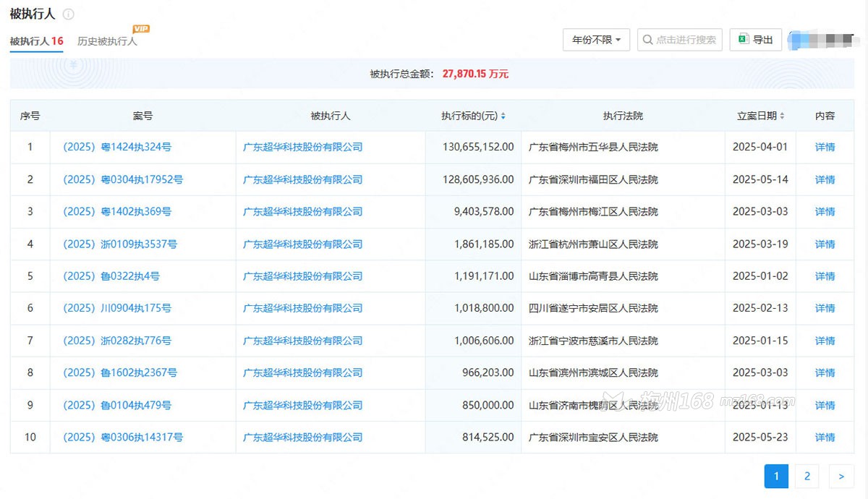Open 详情 for row dated 2025-01-15
The image size is (868, 499).
pos(825,340)
